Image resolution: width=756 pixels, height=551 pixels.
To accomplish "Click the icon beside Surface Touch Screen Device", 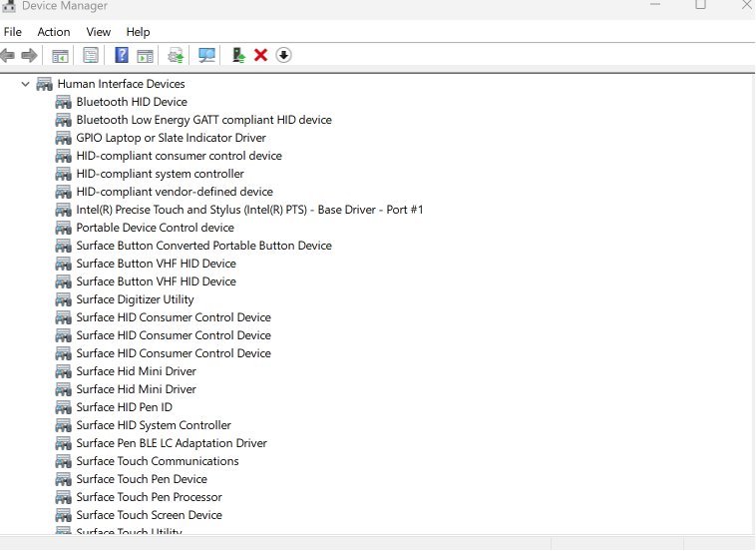I will 63,515.
